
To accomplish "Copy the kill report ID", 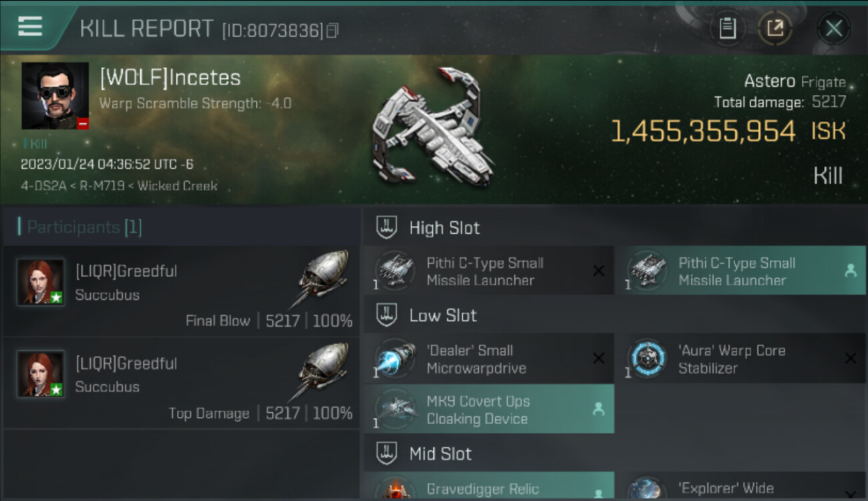I will click(x=333, y=31).
